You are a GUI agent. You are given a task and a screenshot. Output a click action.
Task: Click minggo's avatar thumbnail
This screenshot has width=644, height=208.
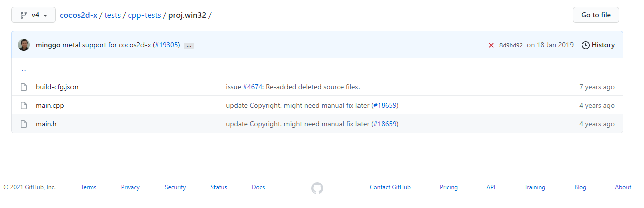(x=24, y=45)
